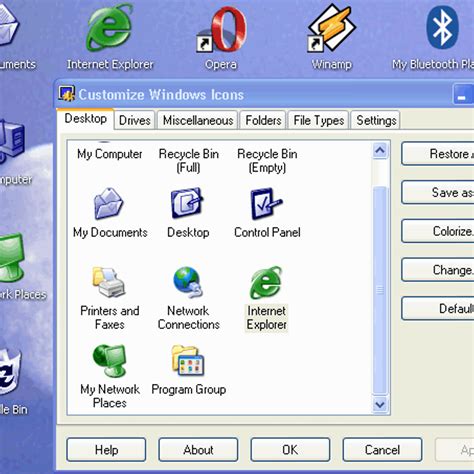The image size is (474, 474).
Task: Click the Default button
Action: (x=438, y=308)
